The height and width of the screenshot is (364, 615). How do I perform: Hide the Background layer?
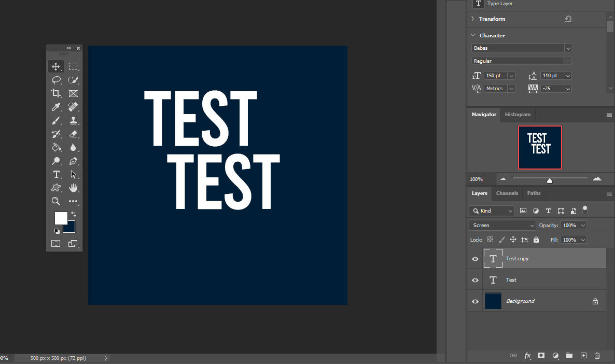pyautogui.click(x=475, y=301)
